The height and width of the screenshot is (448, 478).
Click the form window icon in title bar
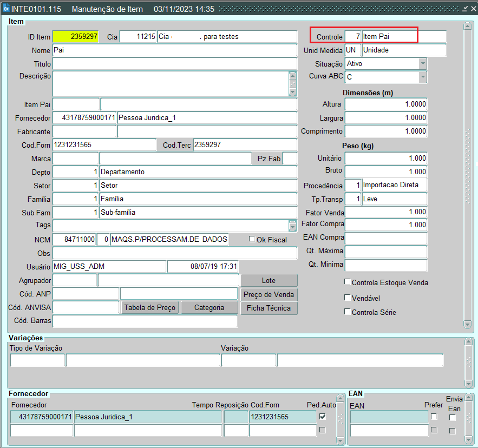[6, 9]
